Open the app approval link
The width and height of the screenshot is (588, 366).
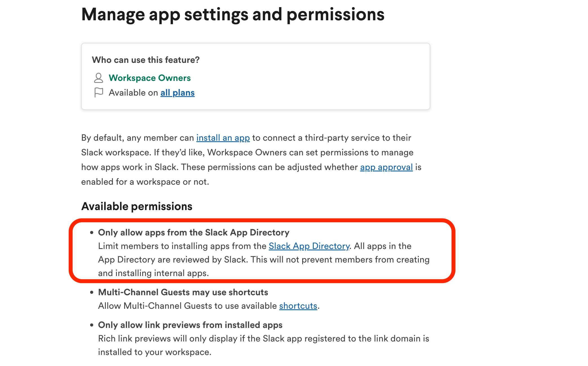386,167
